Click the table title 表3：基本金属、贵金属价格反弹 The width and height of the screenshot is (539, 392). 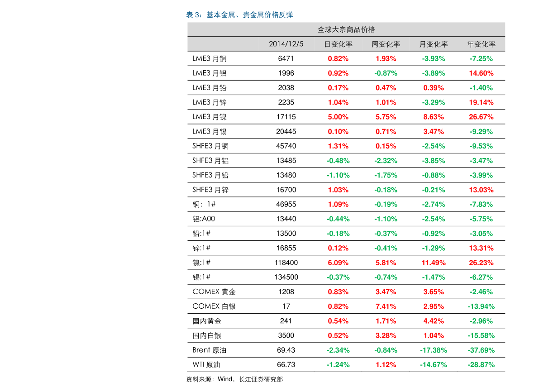click(x=239, y=15)
